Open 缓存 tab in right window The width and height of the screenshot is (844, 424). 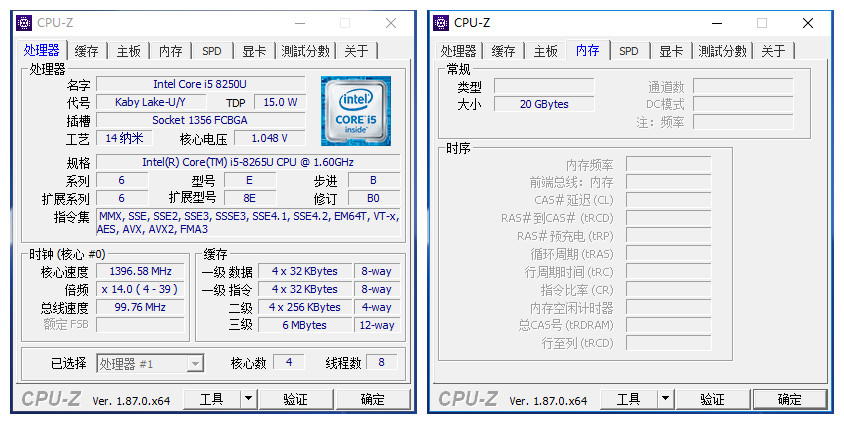(x=503, y=51)
